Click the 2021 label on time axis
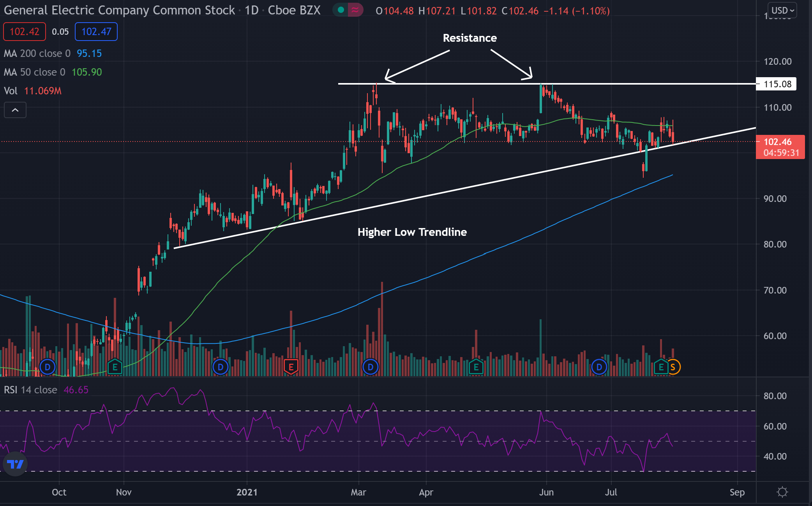 tap(247, 492)
